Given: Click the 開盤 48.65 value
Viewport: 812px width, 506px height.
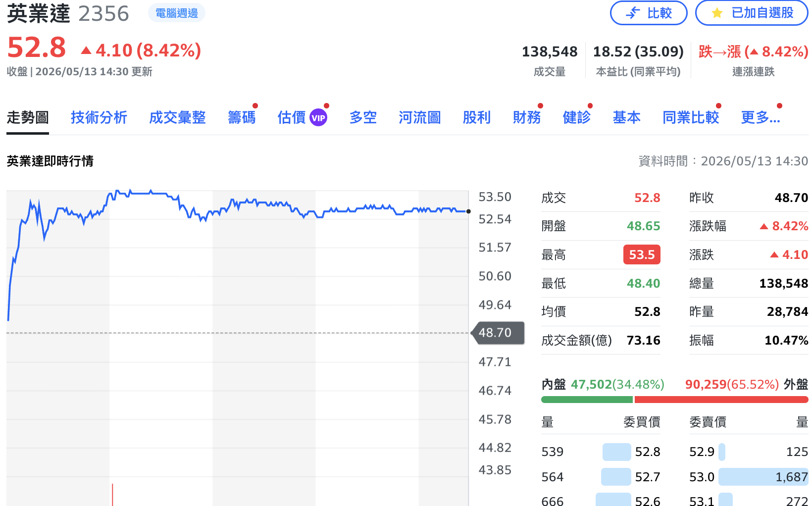Looking at the screenshot, I should tap(643, 226).
